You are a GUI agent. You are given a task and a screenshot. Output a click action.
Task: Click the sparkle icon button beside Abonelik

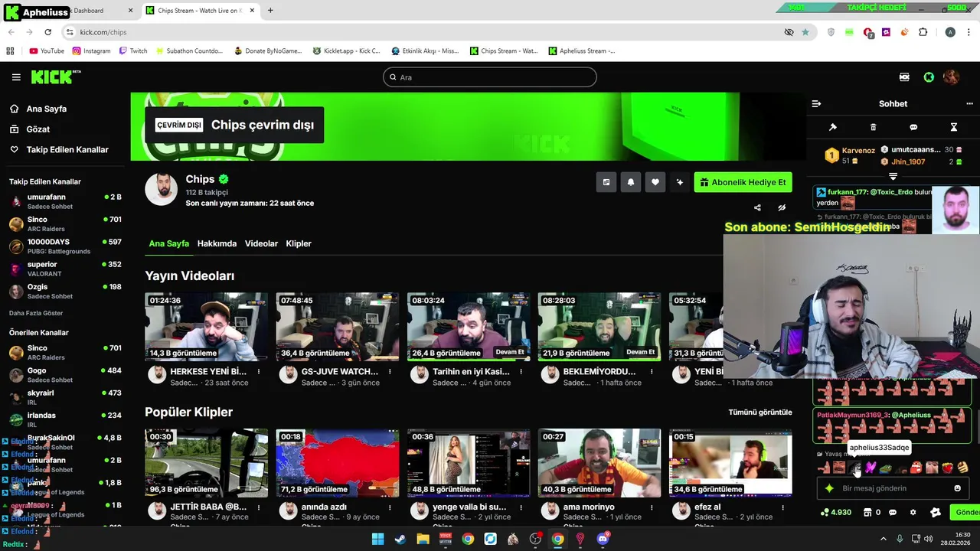tap(679, 182)
